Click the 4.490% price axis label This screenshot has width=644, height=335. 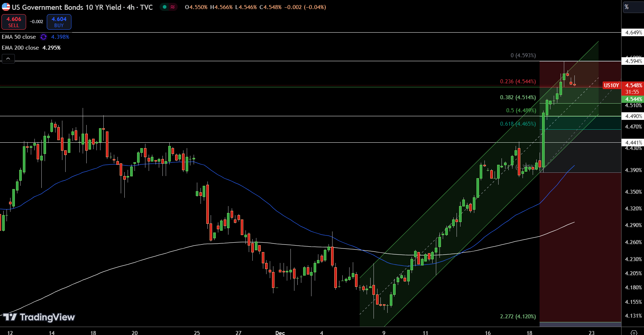coord(633,116)
